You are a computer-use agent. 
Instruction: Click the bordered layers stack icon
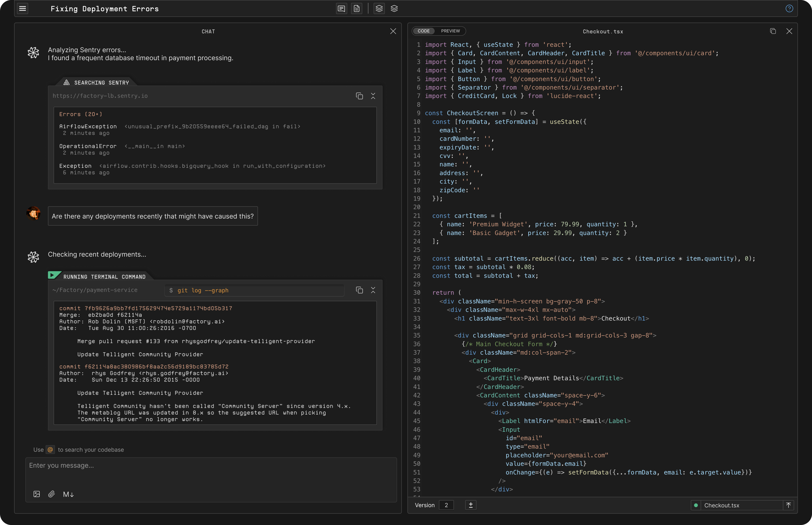click(379, 8)
